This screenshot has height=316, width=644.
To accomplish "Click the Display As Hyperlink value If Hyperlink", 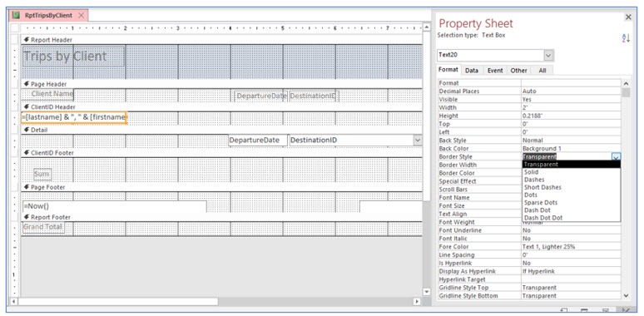I will tap(571, 271).
